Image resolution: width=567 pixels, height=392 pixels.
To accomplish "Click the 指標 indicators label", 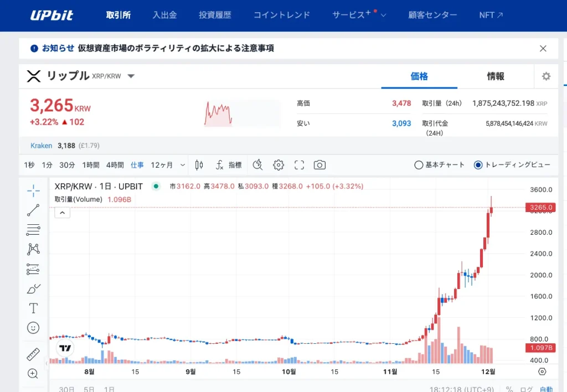I will coord(235,165).
